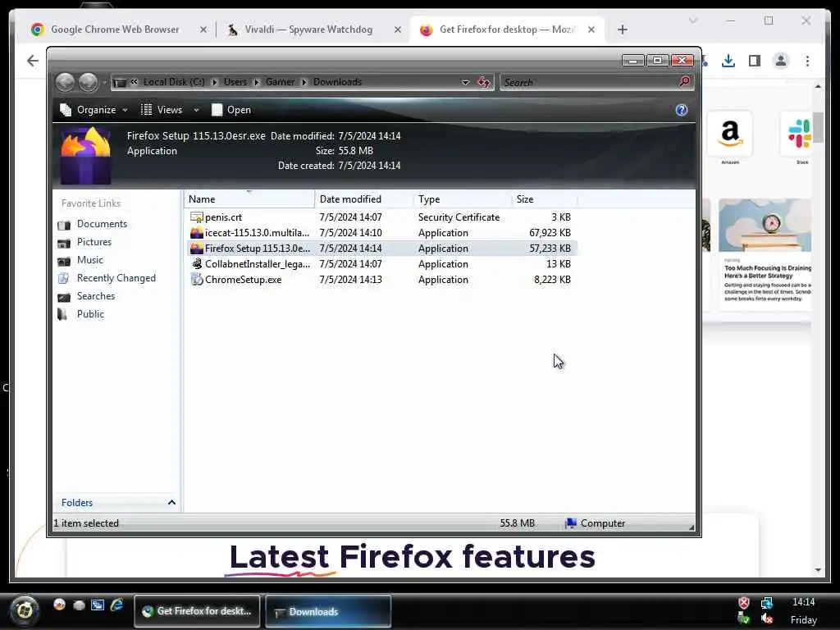Click the penis.crt certificate file icon
The width and height of the screenshot is (840, 630).
point(197,217)
